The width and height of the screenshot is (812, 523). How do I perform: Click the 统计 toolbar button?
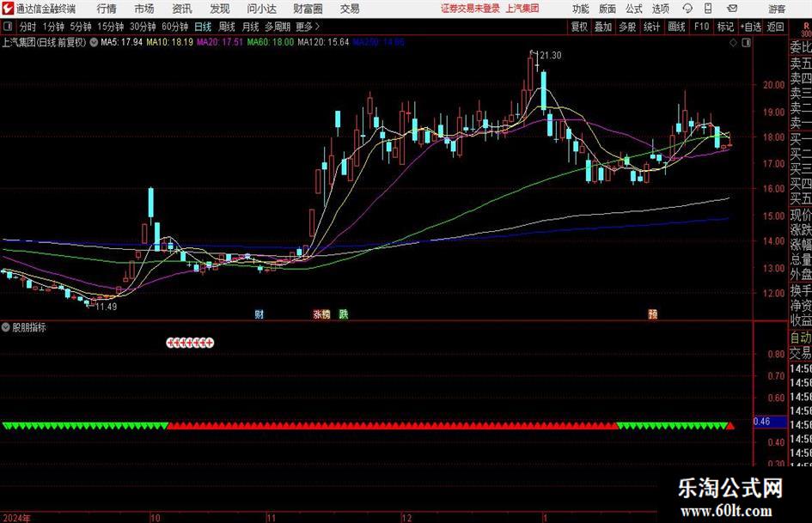[651, 27]
